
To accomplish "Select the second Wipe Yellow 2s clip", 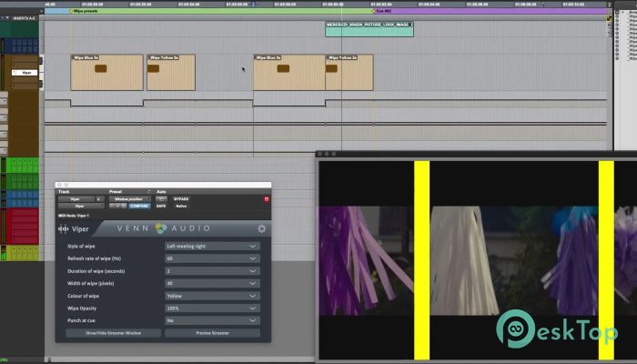I will (x=349, y=72).
